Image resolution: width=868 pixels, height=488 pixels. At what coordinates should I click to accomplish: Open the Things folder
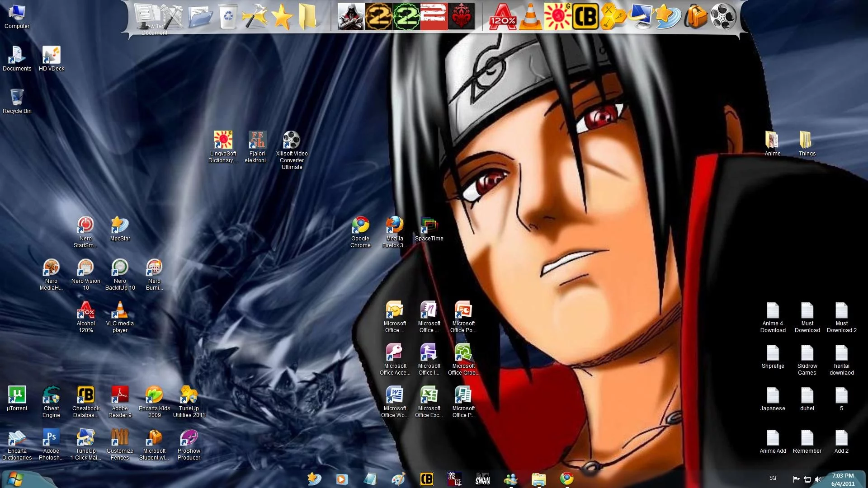[807, 144]
